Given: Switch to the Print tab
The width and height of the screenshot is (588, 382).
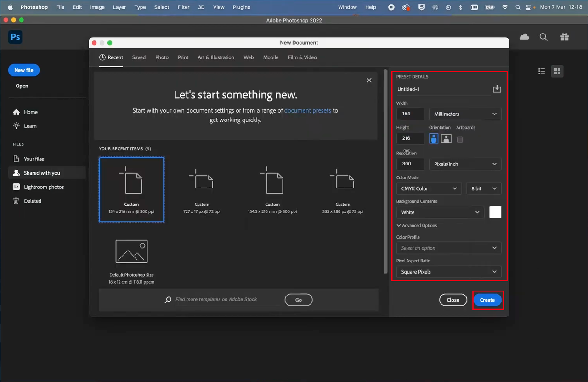Looking at the screenshot, I should click(x=183, y=57).
